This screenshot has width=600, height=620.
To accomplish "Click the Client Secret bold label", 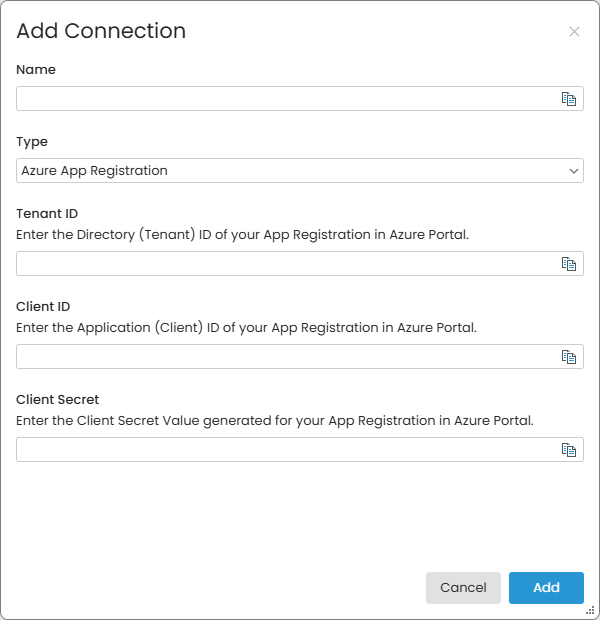I will (x=58, y=400).
